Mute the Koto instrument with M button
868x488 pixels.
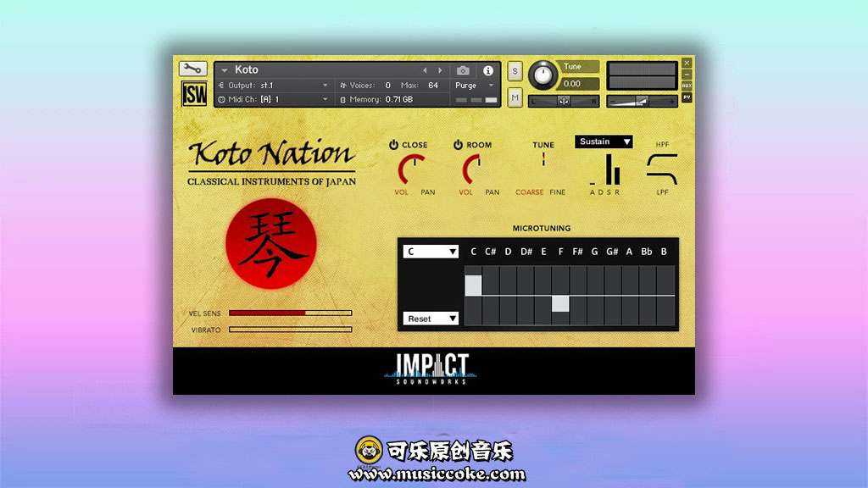click(x=515, y=98)
